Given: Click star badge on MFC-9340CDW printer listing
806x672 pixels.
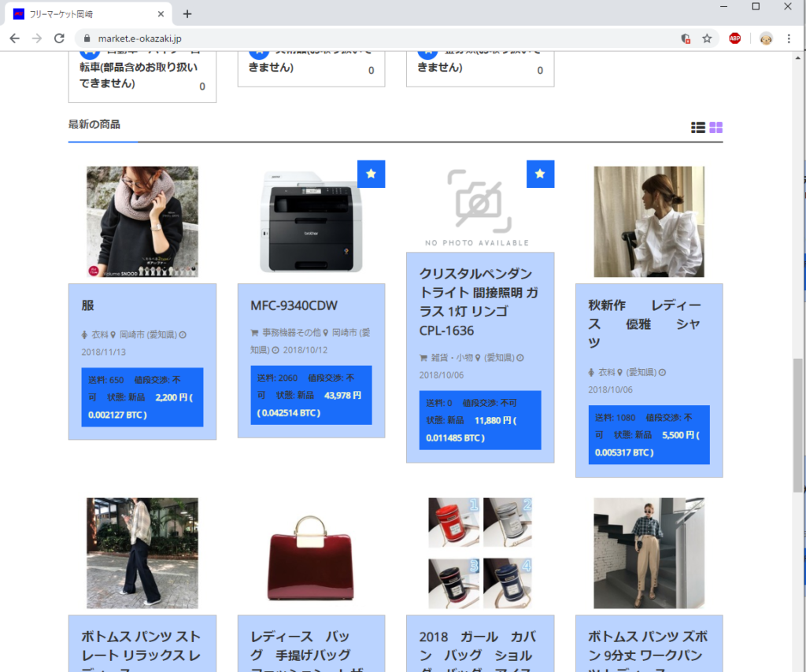Looking at the screenshot, I should (x=371, y=174).
